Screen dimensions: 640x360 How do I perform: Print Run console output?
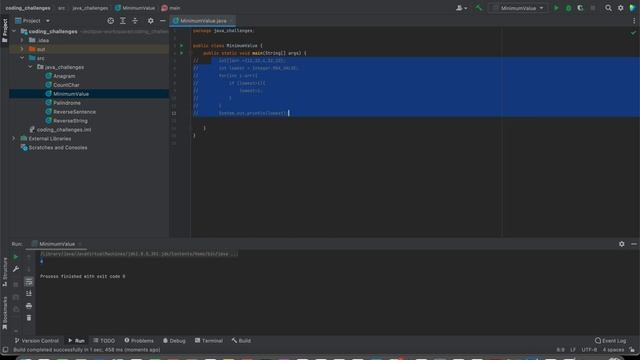(x=29, y=306)
